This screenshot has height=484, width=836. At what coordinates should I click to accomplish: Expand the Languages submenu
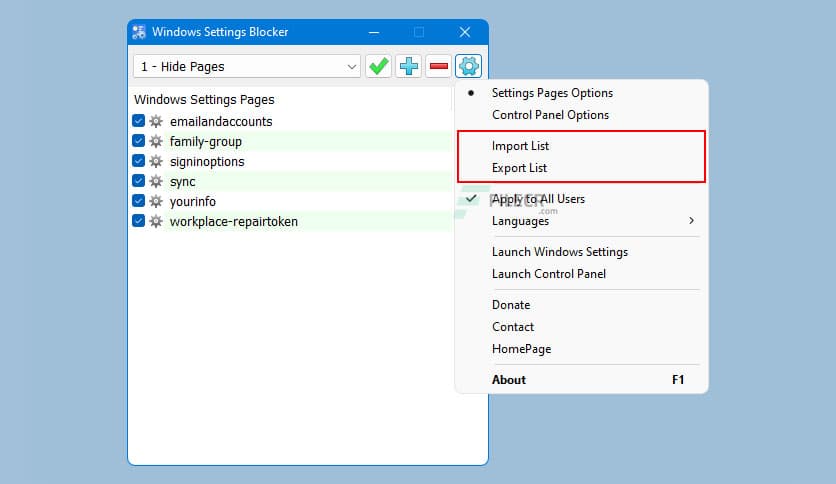point(581,221)
